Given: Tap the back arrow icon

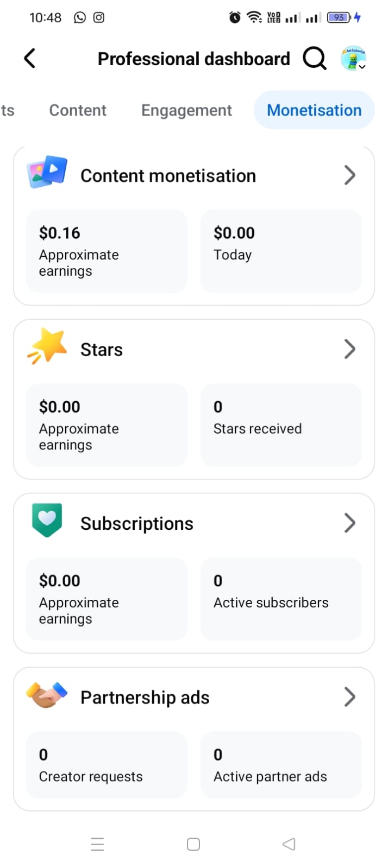Looking at the screenshot, I should click(x=30, y=59).
